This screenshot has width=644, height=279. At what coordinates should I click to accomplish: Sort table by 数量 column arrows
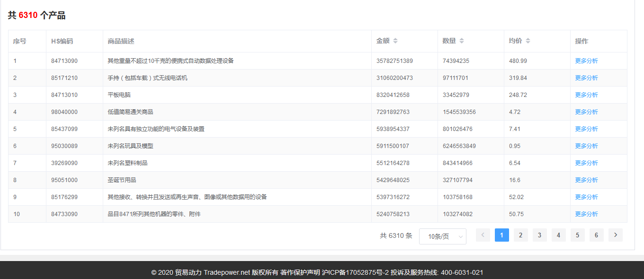pyautogui.click(x=462, y=41)
